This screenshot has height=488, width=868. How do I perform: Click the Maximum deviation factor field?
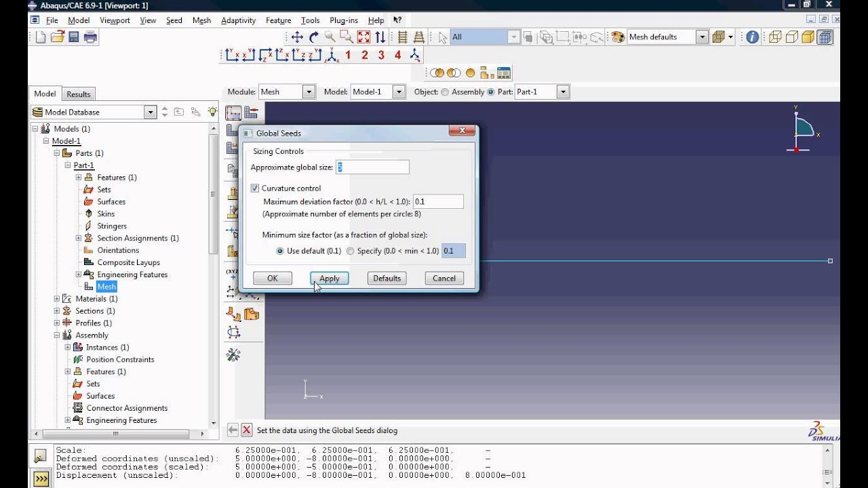tap(438, 201)
